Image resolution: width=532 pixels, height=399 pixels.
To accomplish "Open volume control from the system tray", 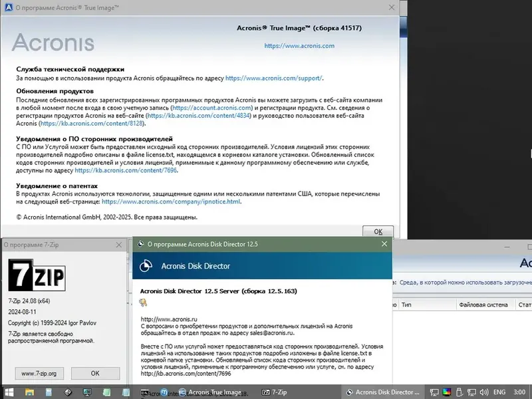I will coord(483,392).
